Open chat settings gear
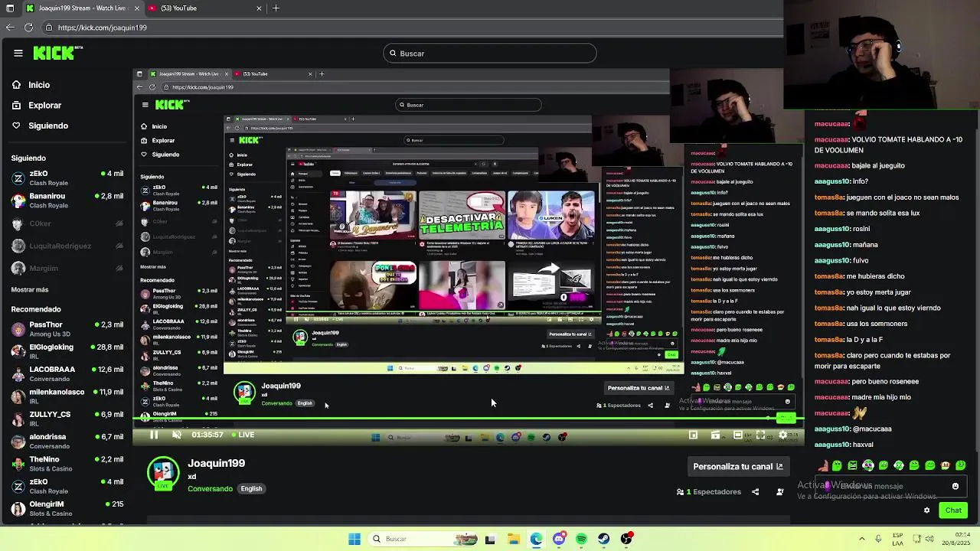 pos(926,510)
